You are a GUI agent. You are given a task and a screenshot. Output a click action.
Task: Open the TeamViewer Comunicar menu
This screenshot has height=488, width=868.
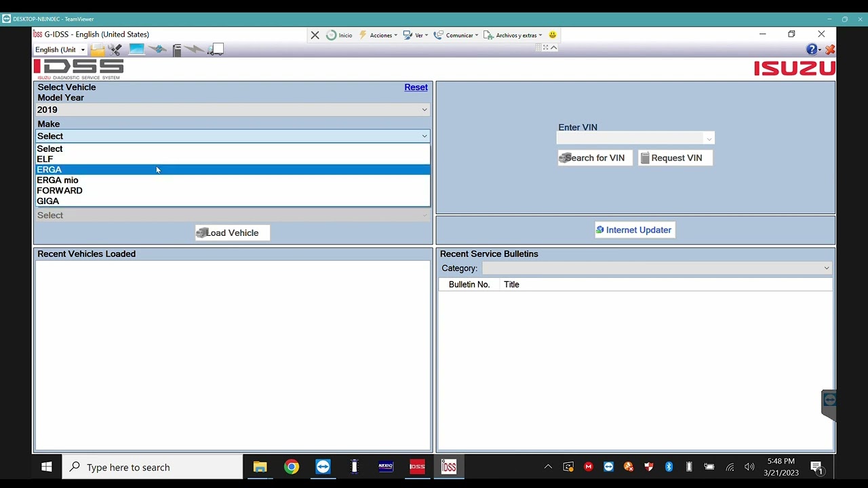tap(456, 35)
